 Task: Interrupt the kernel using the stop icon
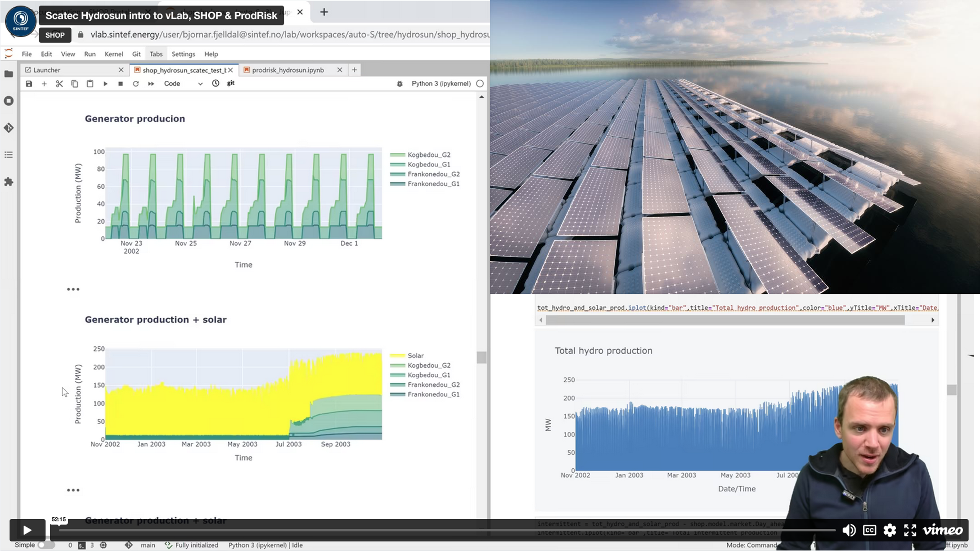click(x=121, y=83)
